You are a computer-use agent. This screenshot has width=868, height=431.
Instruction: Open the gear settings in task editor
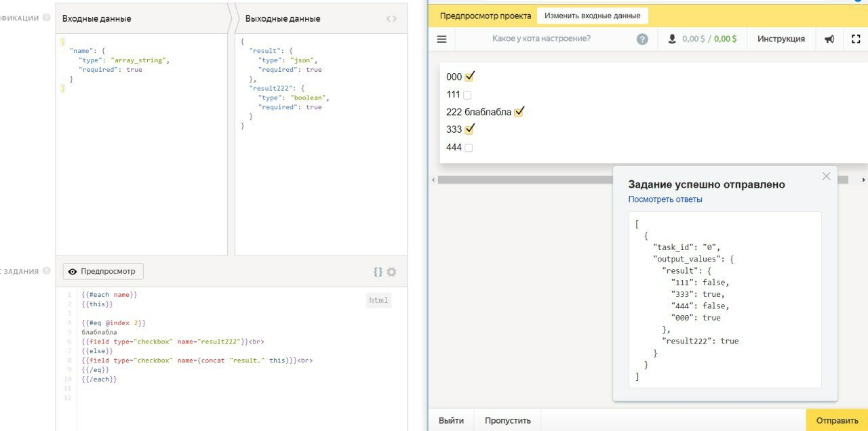[x=391, y=272]
